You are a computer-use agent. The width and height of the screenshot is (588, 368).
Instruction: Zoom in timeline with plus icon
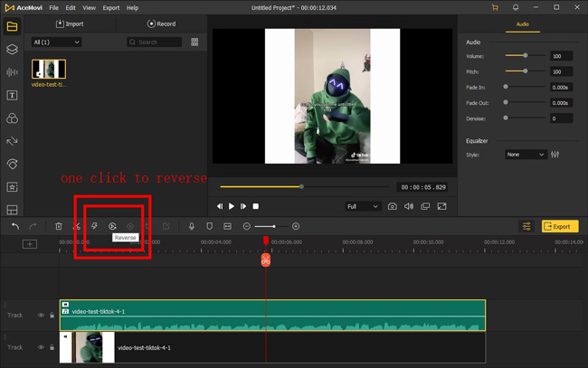coord(296,226)
